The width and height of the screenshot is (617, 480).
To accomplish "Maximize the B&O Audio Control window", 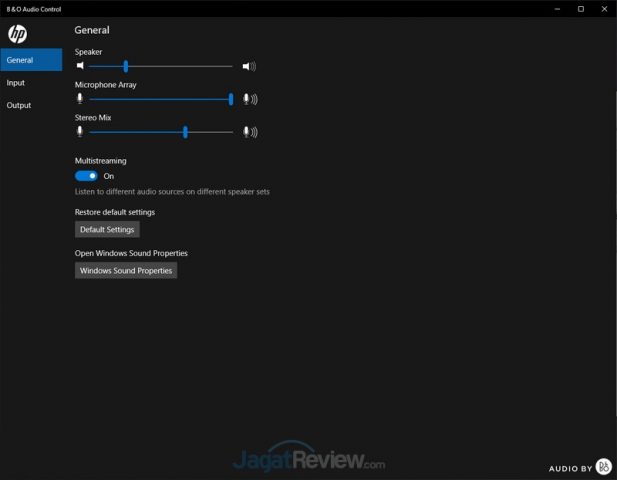I will point(581,9).
